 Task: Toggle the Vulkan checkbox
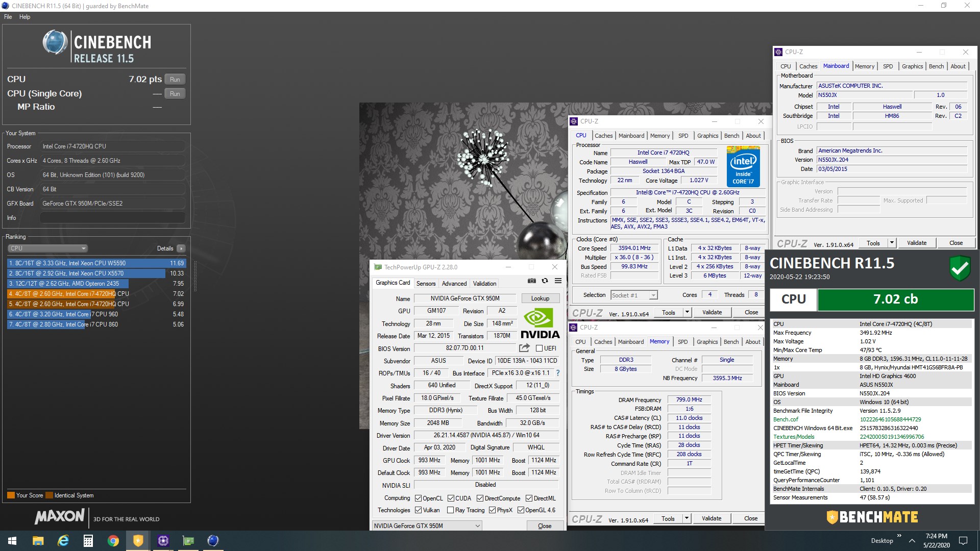coord(418,510)
